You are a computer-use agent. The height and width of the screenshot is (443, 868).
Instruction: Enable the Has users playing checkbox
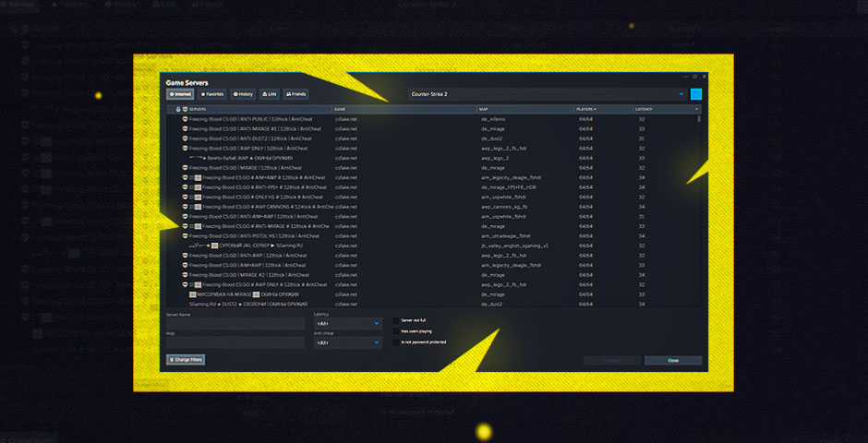coord(396,331)
